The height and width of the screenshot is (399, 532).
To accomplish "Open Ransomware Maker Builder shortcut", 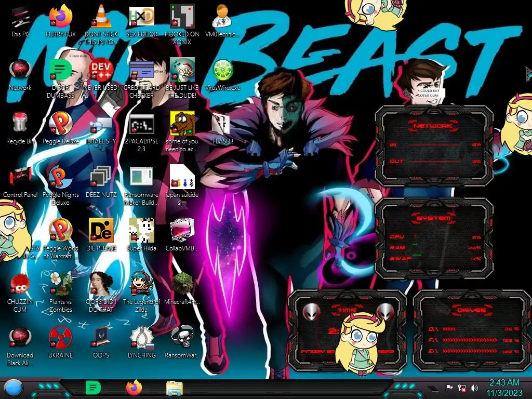I will coord(141,185).
